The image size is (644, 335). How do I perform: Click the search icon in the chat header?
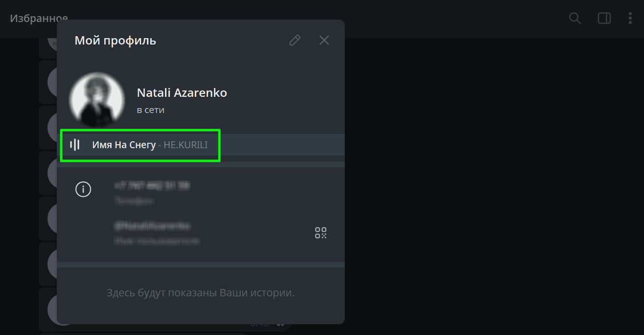click(x=574, y=19)
